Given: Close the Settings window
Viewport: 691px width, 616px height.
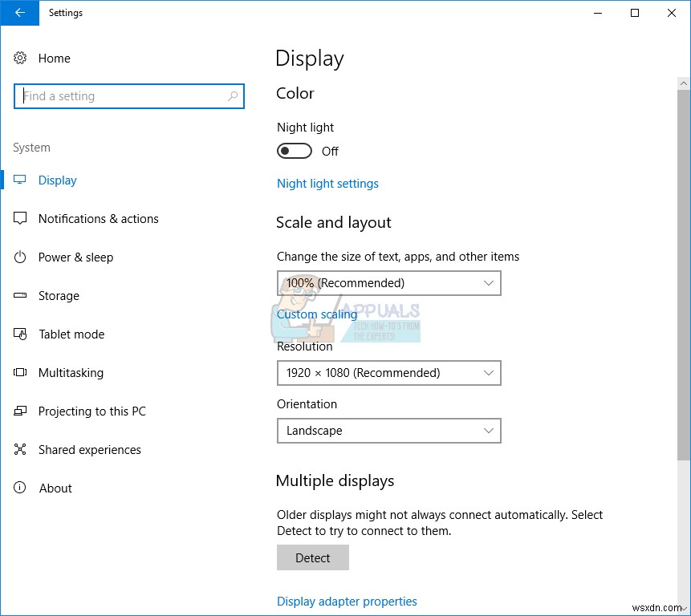Looking at the screenshot, I should click(672, 13).
